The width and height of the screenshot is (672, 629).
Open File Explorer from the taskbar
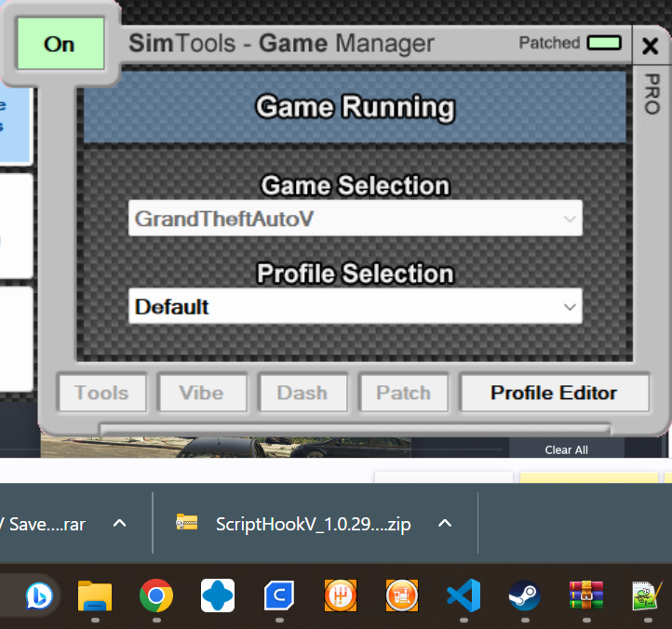[x=95, y=596]
